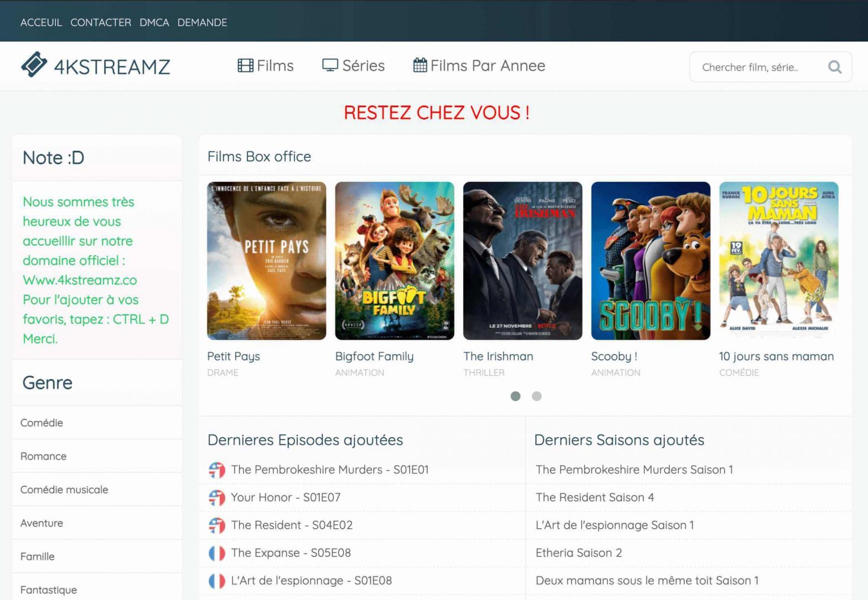868x600 pixels.
Task: Click the flag icon beside The Pembrokeshire Murders S01E01
Action: click(x=217, y=470)
